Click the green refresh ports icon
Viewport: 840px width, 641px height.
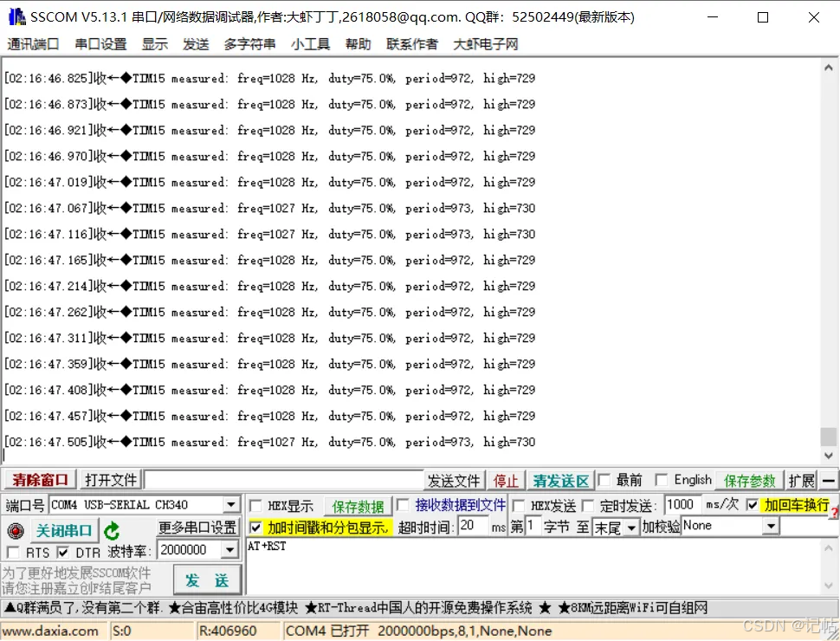(x=112, y=531)
